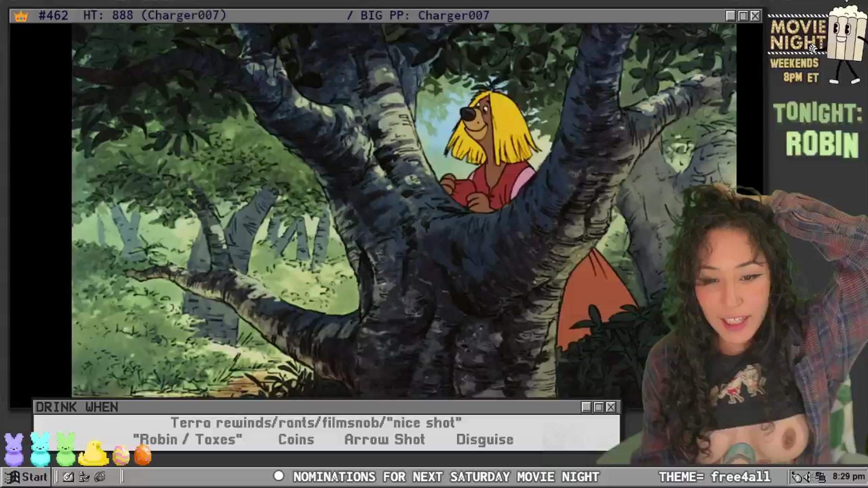
Task: Click the mouse icon in system tray
Action: pos(797,477)
